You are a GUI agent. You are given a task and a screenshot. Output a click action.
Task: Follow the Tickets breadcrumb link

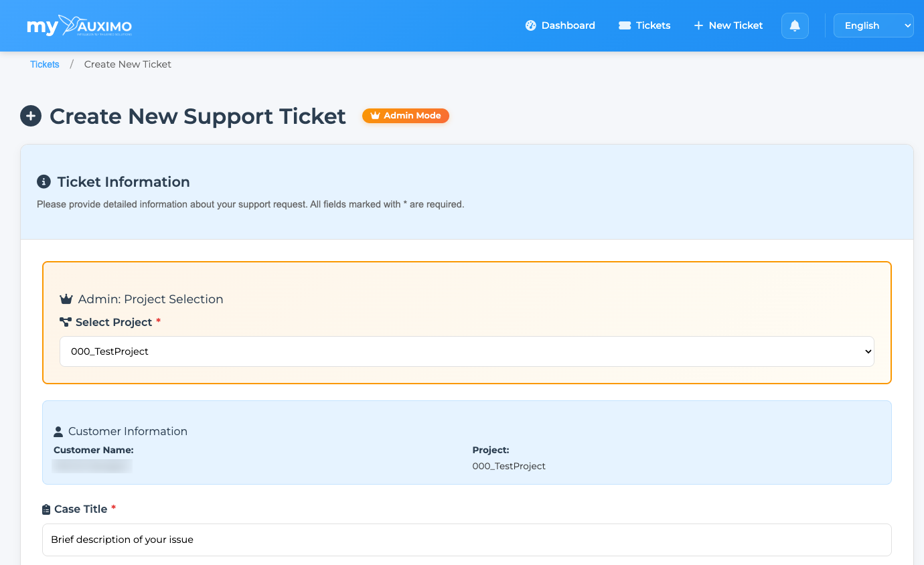point(45,64)
